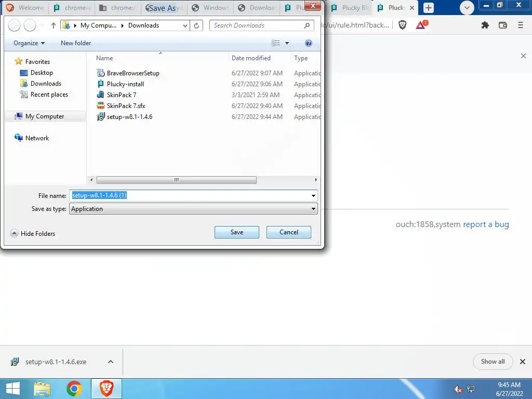The height and width of the screenshot is (399, 532).
Task: Click the scroll left arrow in the file list
Action: pyautogui.click(x=91, y=180)
